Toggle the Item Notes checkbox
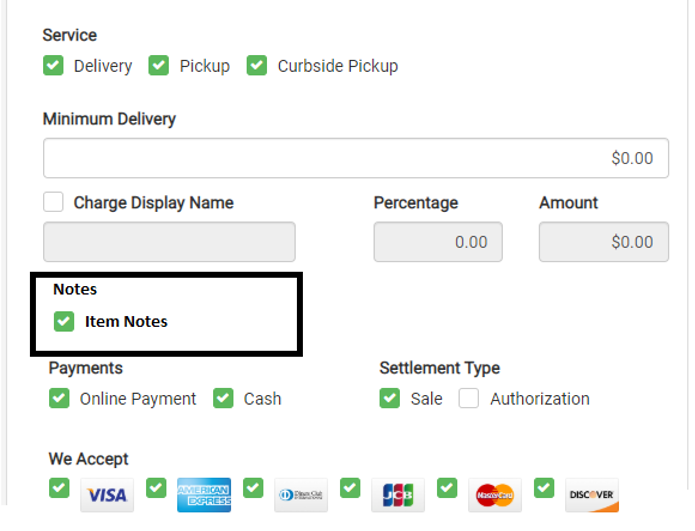Viewport: 695px width, 531px height. click(64, 321)
